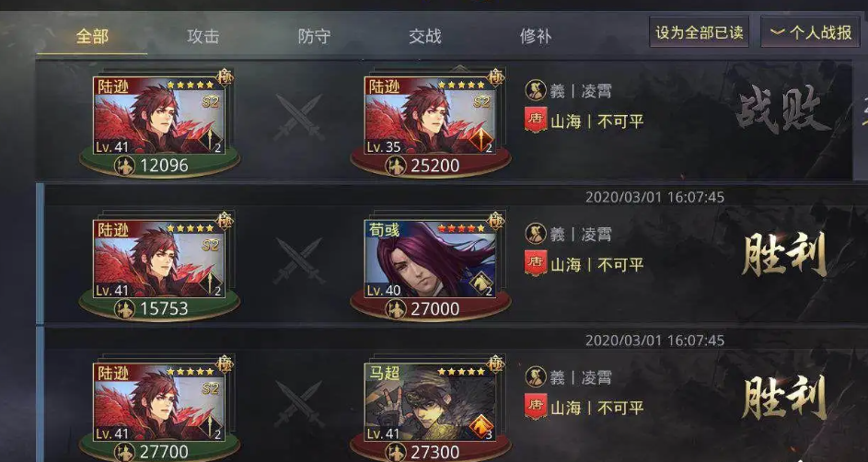Click crossed swords icon in the 荀彧 battle row
Screen dimensions: 868x462
[x=299, y=260]
